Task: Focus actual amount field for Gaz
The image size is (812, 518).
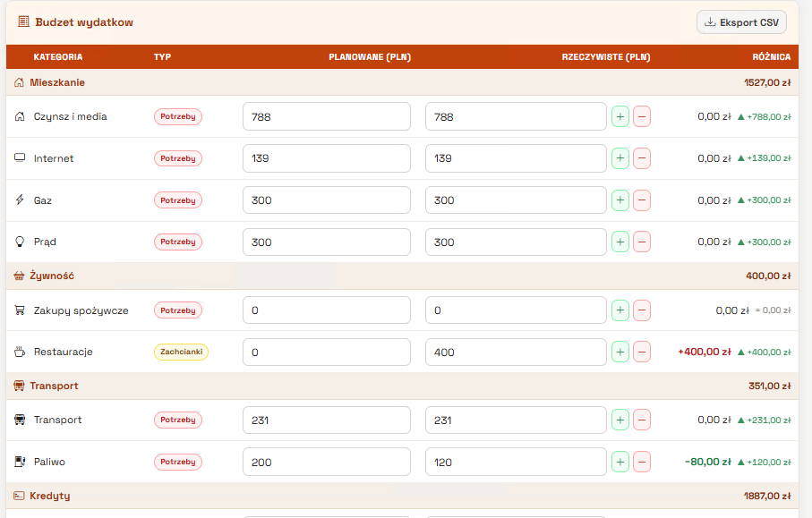Action: (516, 200)
